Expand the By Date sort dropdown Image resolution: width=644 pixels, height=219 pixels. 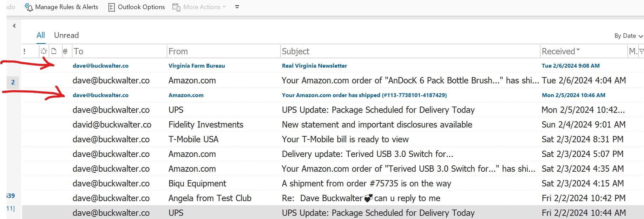[x=629, y=36]
